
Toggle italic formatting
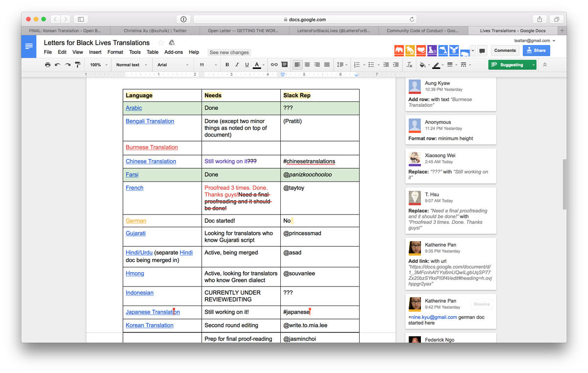tap(237, 65)
